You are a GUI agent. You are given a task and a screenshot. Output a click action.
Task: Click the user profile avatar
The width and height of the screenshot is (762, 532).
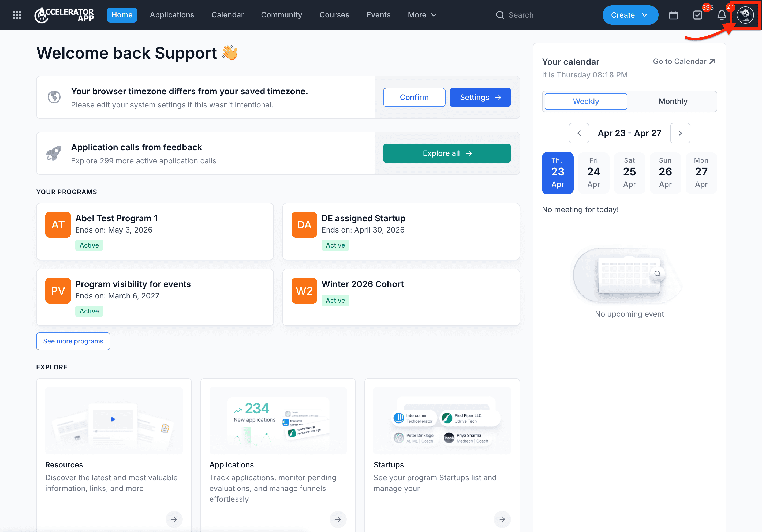[745, 15]
